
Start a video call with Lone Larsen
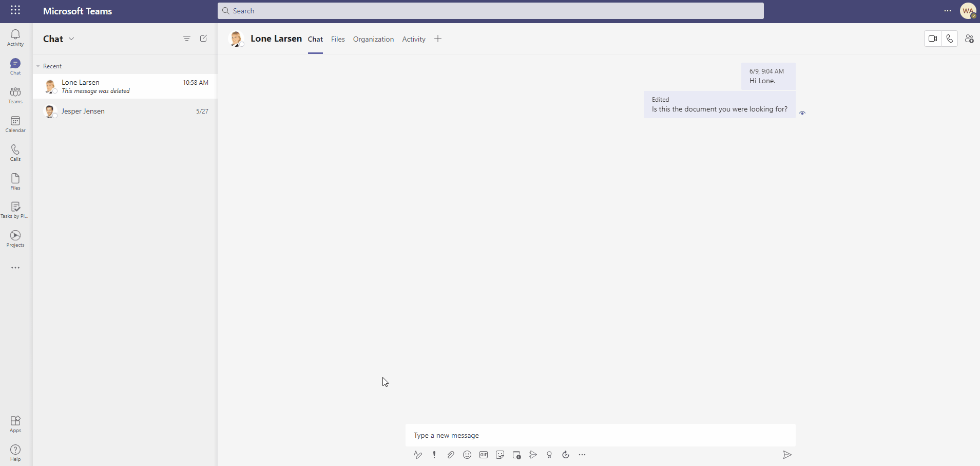pyautogui.click(x=933, y=39)
